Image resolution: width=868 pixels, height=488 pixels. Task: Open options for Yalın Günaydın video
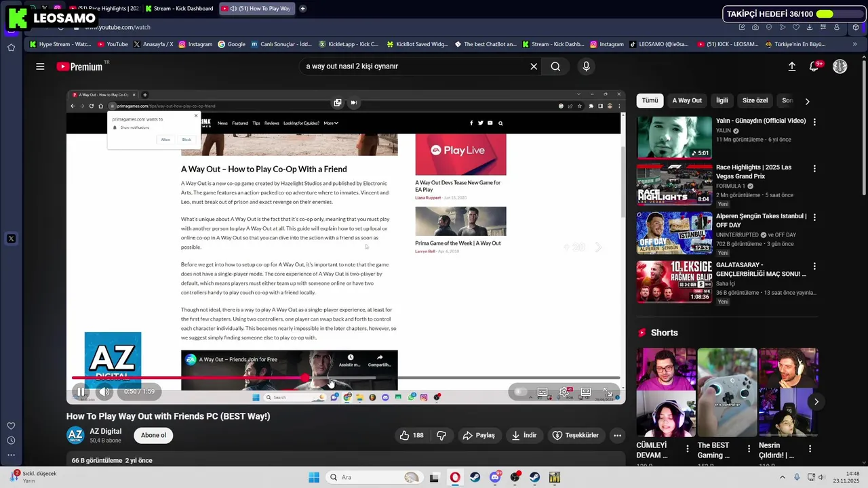click(814, 122)
